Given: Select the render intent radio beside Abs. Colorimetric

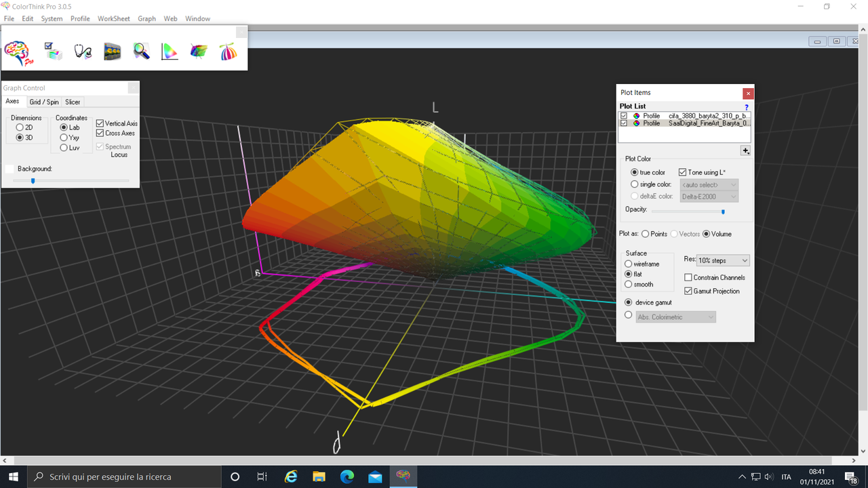Looking at the screenshot, I should (x=629, y=315).
